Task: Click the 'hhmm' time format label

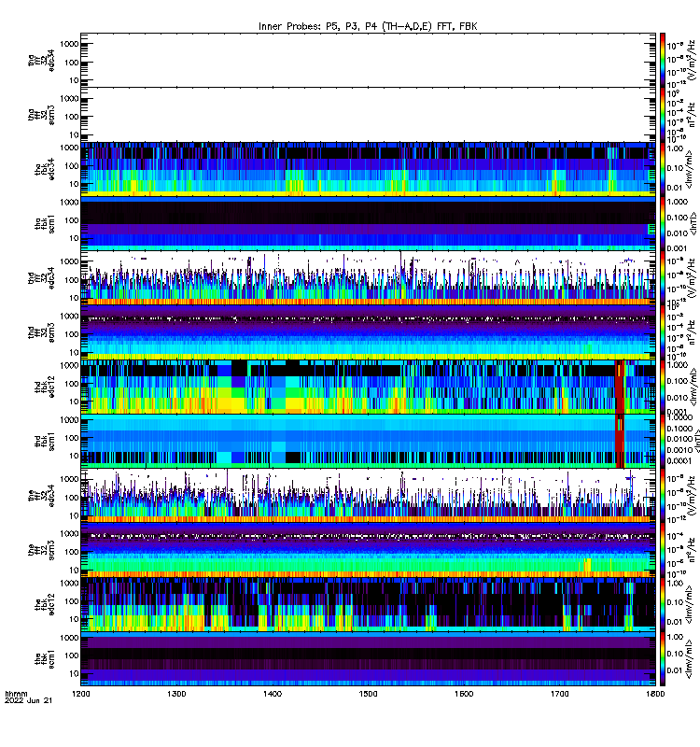Action: point(16,694)
